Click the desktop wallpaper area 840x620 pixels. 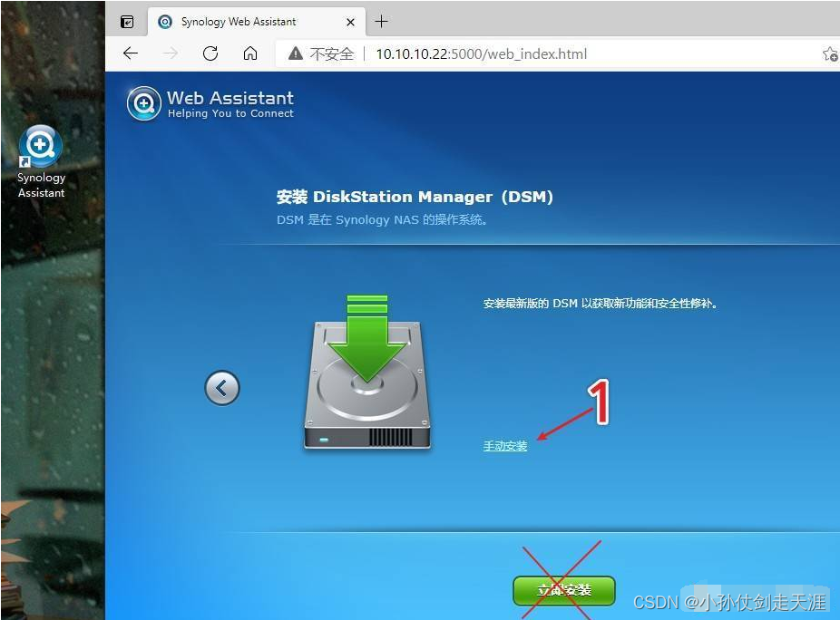(x=50, y=408)
